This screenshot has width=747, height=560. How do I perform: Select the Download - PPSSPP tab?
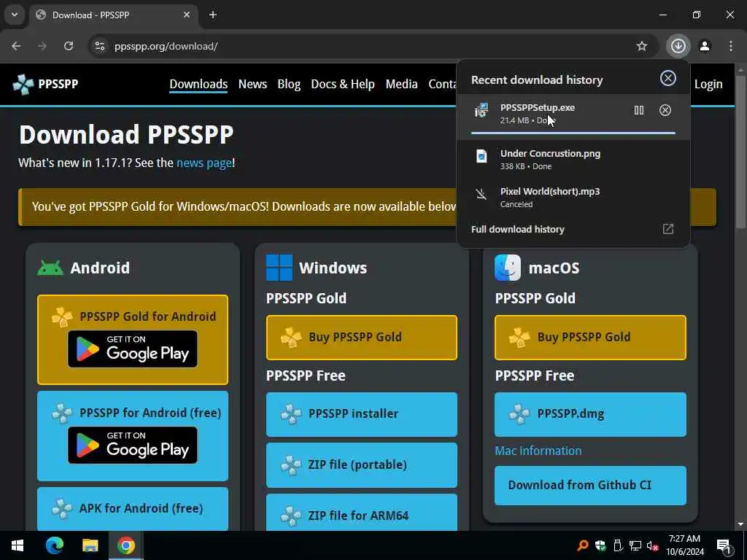(114, 15)
